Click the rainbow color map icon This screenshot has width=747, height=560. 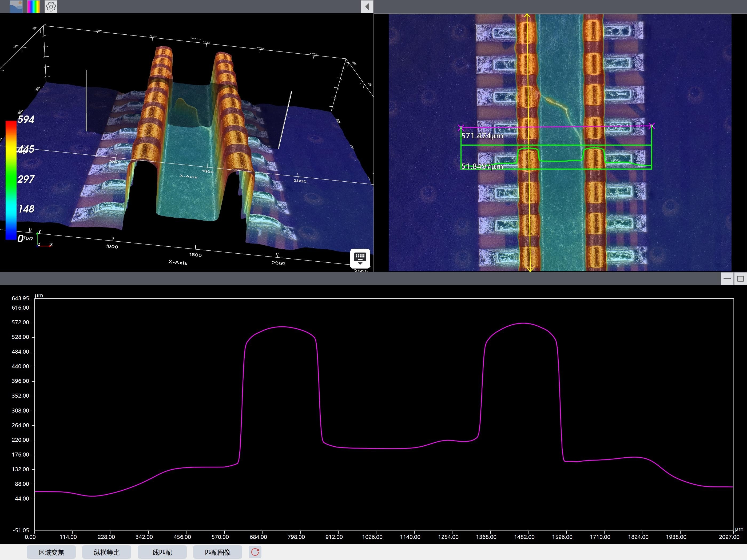point(33,6)
